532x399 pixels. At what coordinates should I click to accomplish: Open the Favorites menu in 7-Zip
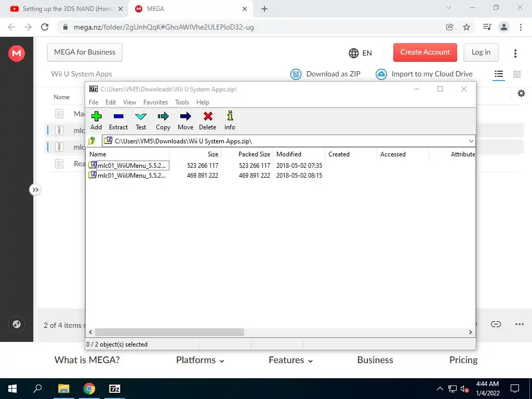(x=155, y=102)
